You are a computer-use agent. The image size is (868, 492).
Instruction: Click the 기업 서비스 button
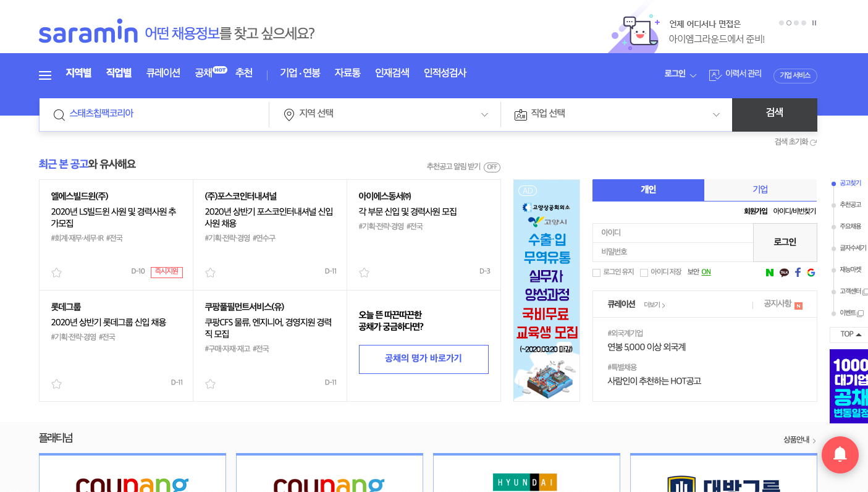click(795, 75)
